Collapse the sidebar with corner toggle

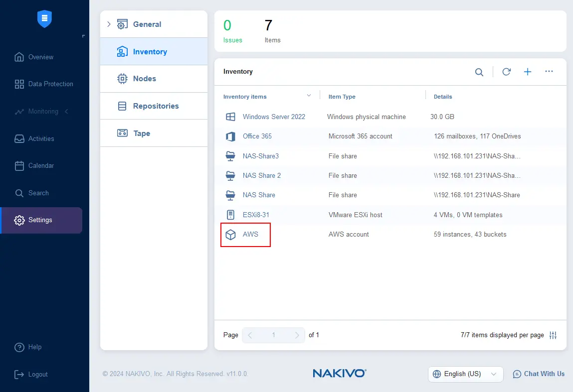coord(83,36)
